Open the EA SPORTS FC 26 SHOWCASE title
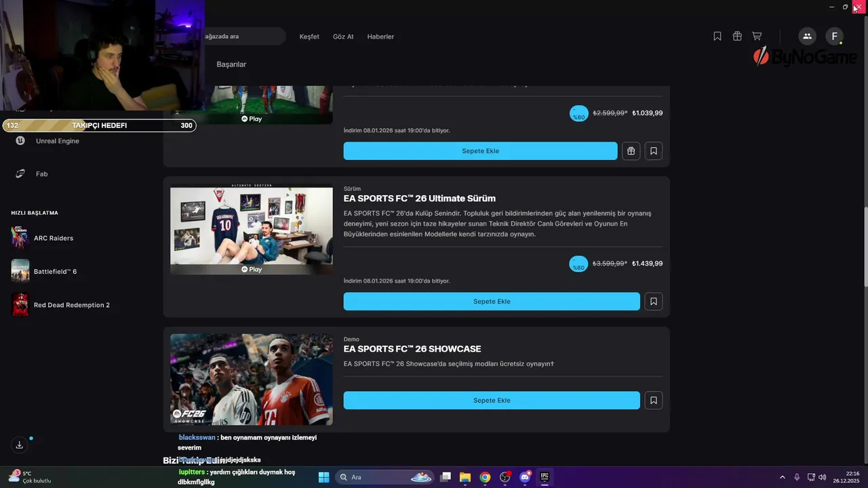This screenshot has width=868, height=488. point(412,349)
